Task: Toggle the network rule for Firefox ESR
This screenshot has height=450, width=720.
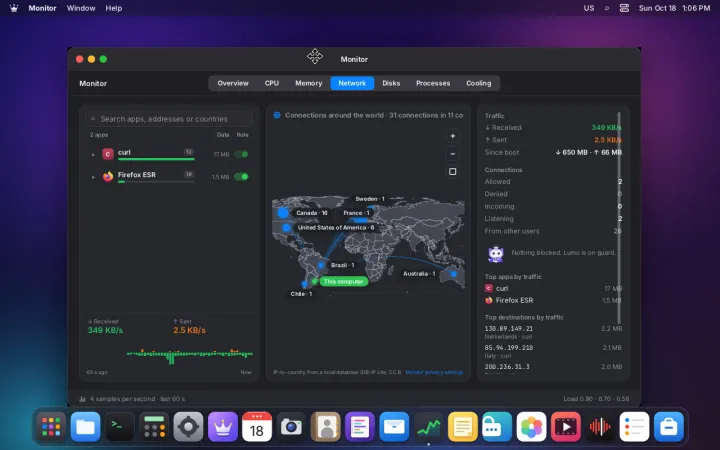Action: 242,176
